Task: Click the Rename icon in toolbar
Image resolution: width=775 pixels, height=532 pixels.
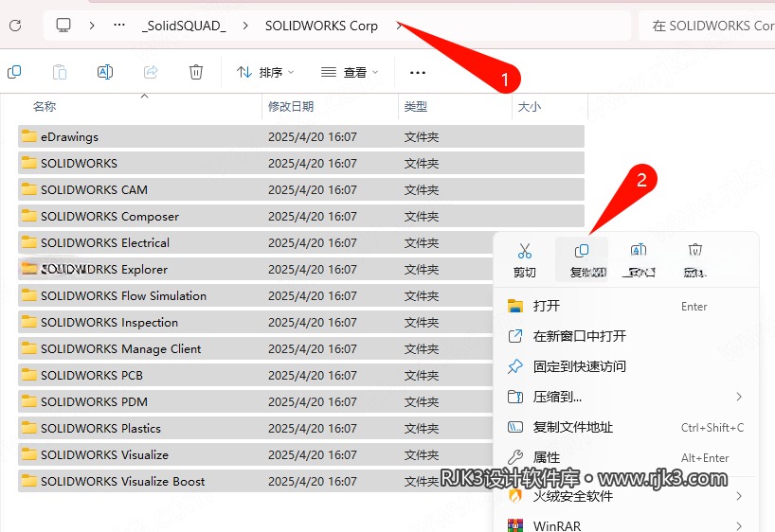Action: 105,73
